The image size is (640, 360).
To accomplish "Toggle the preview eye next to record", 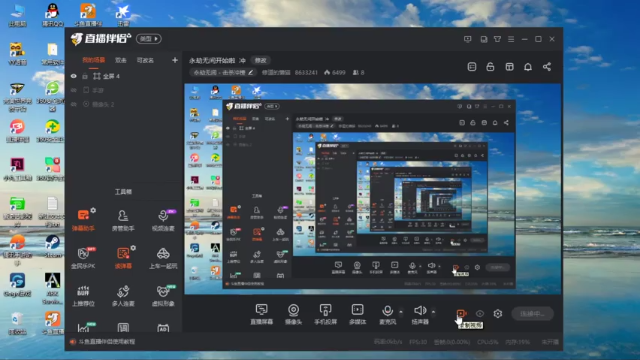I will (480, 313).
